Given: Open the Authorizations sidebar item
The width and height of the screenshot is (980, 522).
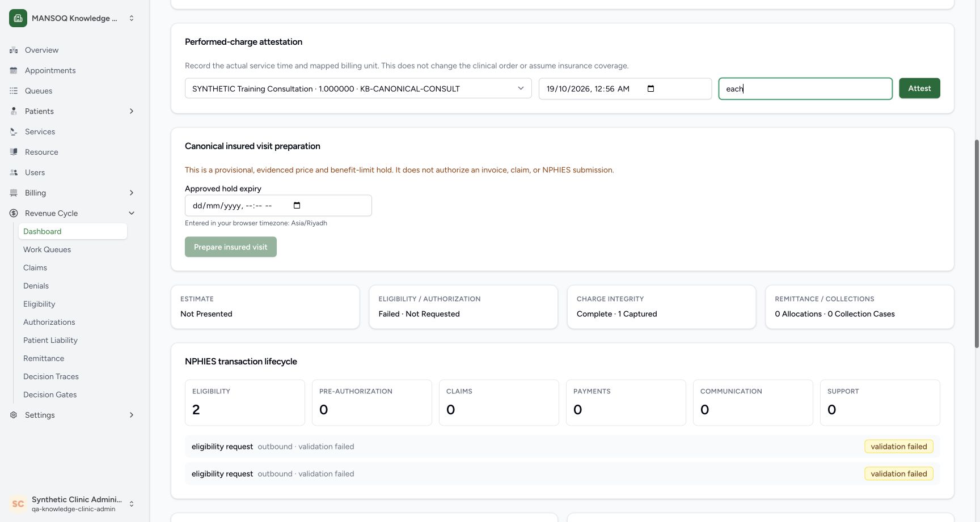Looking at the screenshot, I should tap(49, 322).
